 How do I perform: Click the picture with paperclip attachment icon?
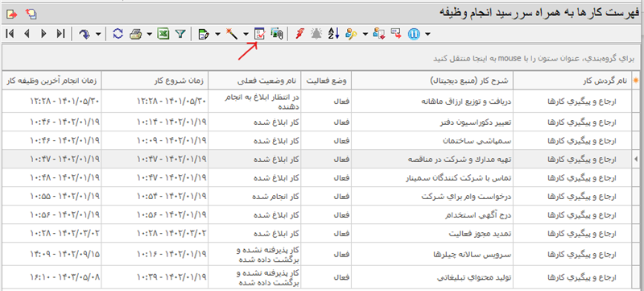(277, 34)
